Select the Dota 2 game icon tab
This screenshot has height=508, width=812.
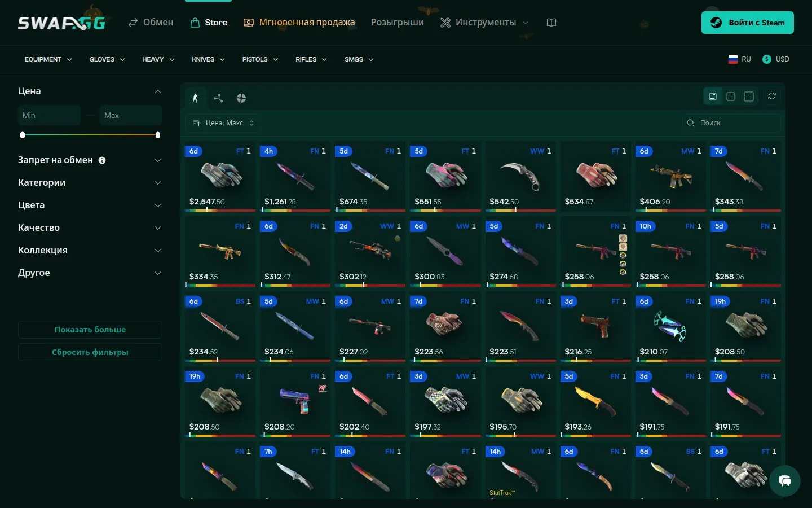pos(218,98)
